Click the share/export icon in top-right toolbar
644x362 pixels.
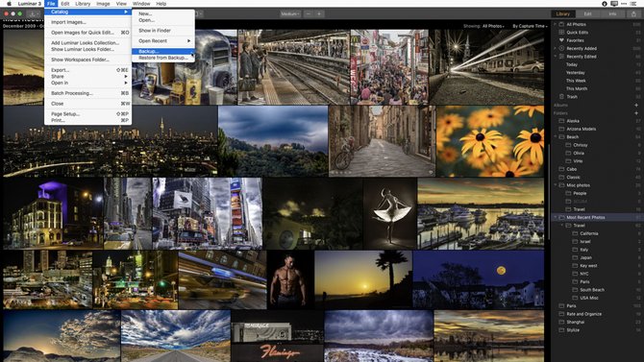tap(633, 14)
